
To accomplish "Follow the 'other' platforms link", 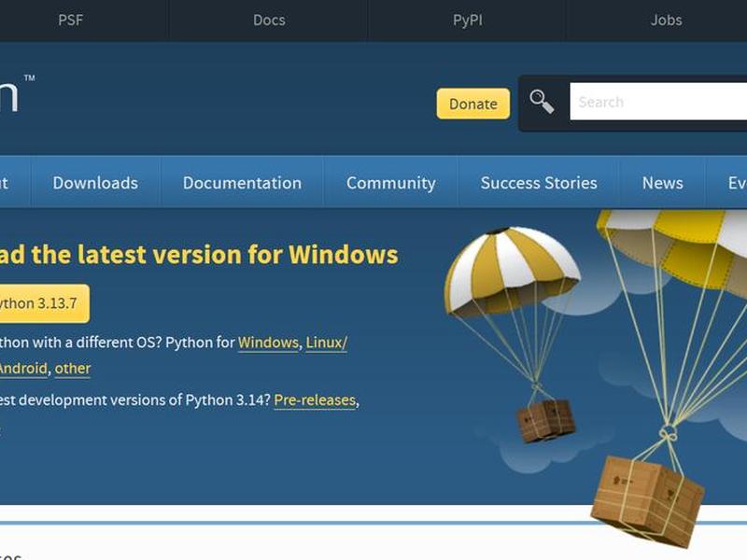I will [73, 368].
